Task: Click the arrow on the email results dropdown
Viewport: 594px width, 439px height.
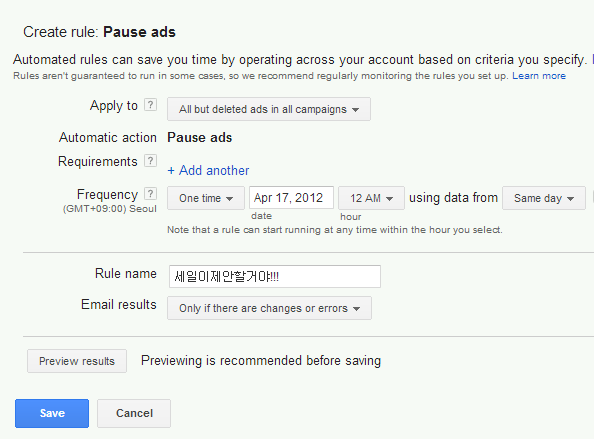Action: point(356,309)
